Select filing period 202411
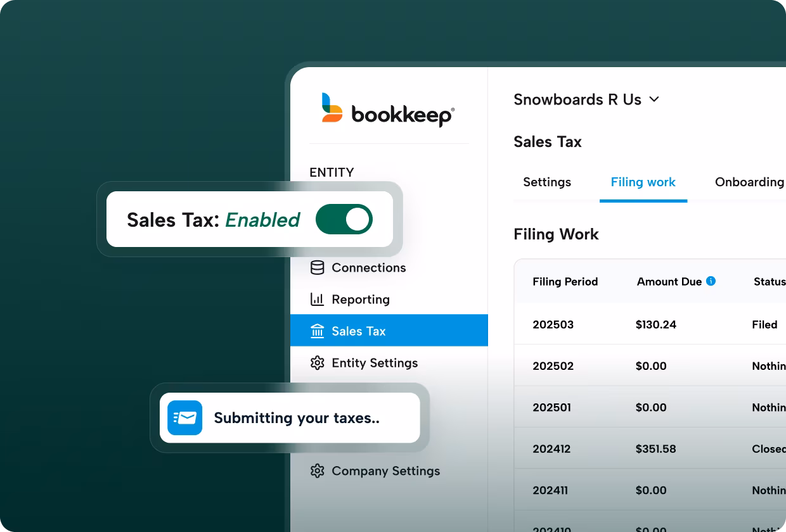 (x=550, y=490)
